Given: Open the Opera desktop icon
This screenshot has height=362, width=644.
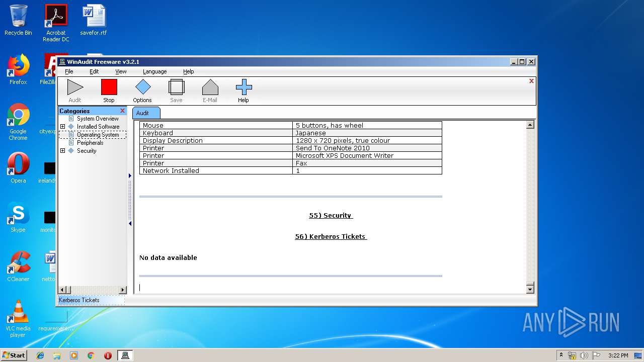Looking at the screenshot, I should pos(18,168).
